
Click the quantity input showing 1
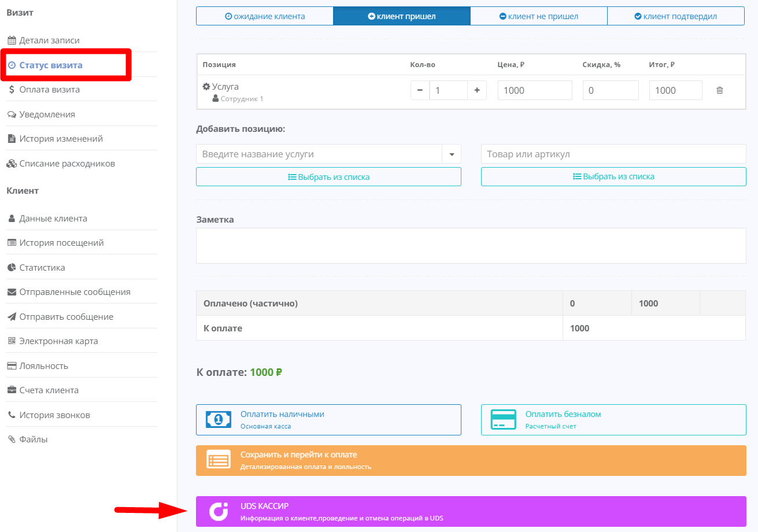448,90
